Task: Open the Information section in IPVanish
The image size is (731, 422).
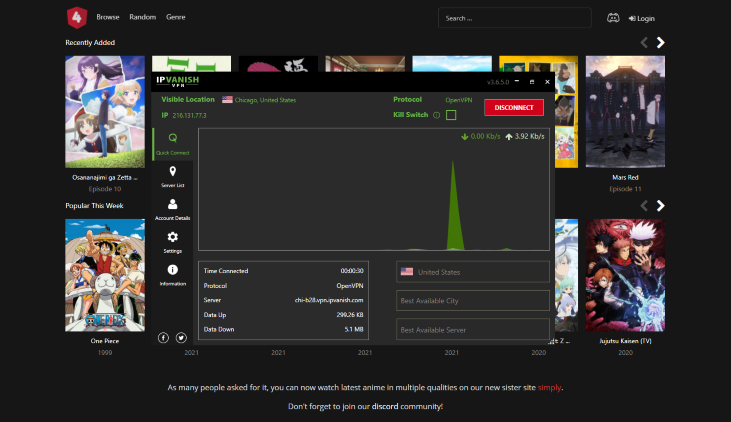Action: pyautogui.click(x=172, y=275)
